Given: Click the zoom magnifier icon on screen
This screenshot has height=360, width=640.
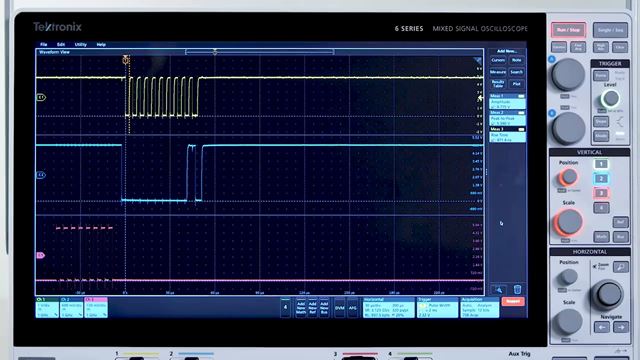Looking at the screenshot, I should point(499,290).
